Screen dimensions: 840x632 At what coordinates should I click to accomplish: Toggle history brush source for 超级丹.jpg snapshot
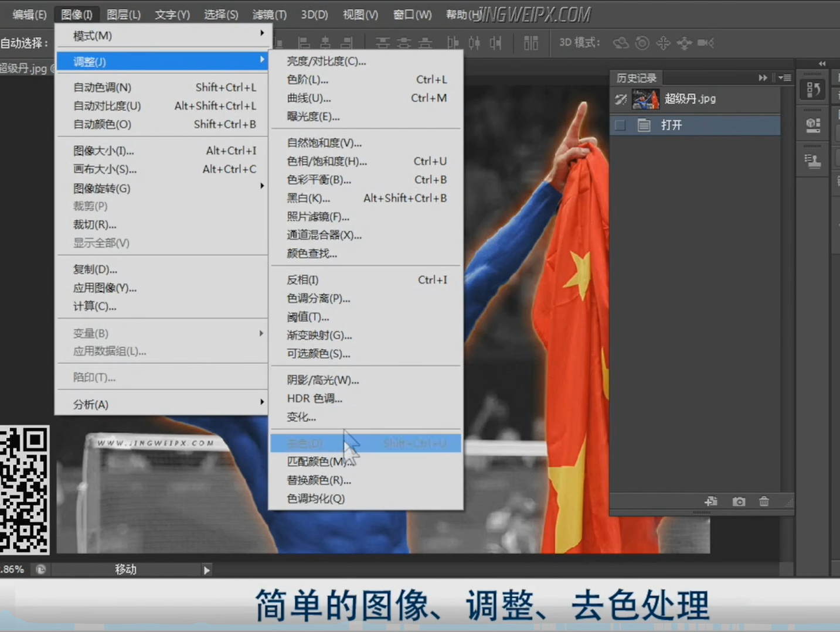pyautogui.click(x=620, y=99)
